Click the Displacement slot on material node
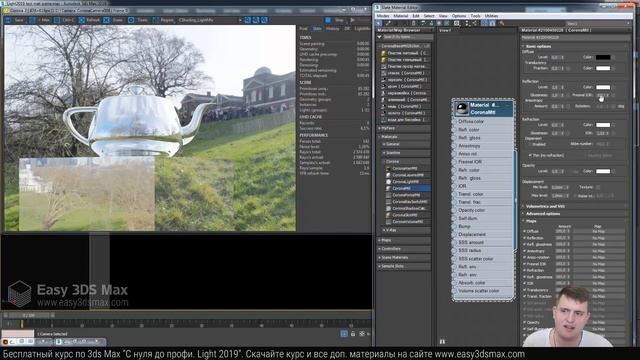 tap(454, 234)
